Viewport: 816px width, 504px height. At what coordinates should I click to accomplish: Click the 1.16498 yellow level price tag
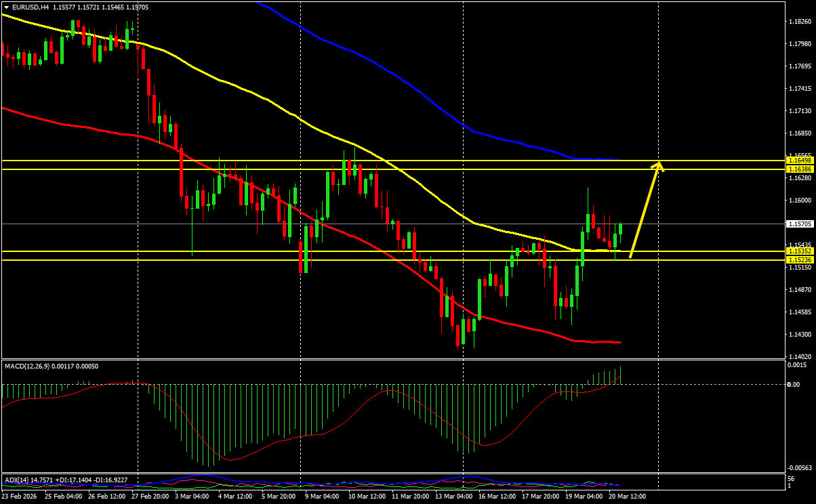800,160
